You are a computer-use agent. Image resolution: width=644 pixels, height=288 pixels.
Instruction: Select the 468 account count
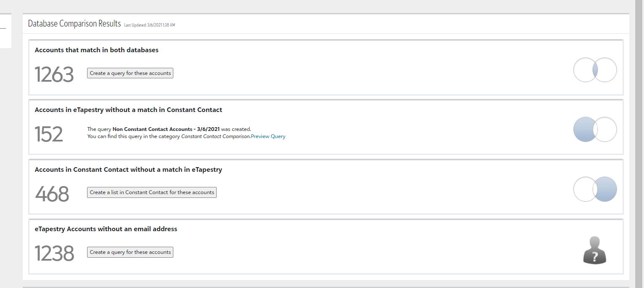[52, 194]
